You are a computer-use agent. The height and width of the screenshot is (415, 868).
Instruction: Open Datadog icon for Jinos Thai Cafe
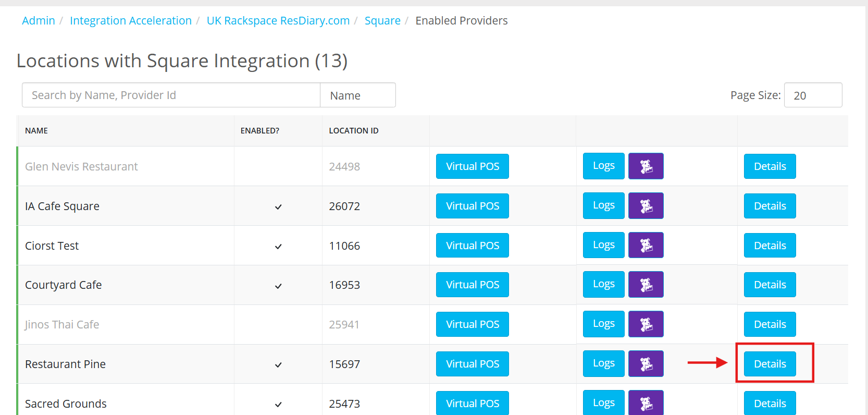click(x=646, y=324)
